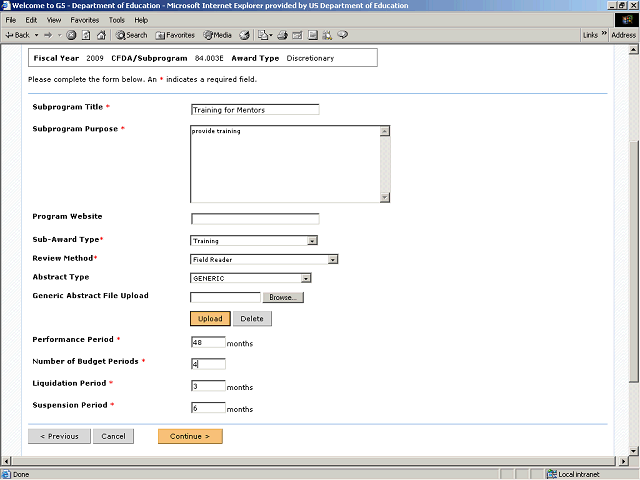Click the Local intranet zone status icon
Image resolution: width=640 pixels, height=480 pixels.
click(552, 474)
